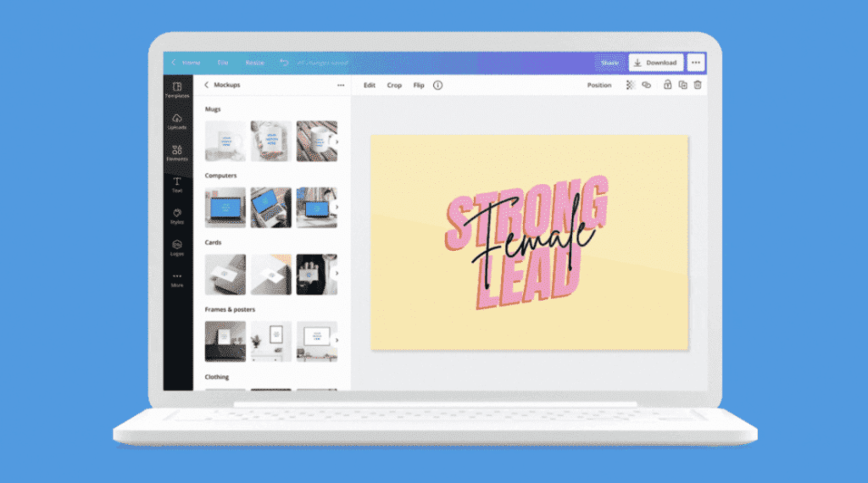Lock the selected element
Image resolution: width=868 pixels, height=483 pixels.
point(668,85)
